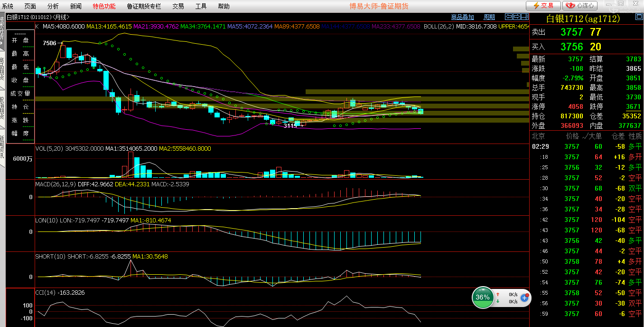
Task: Open the 商品叠加 overlay link
Action: (x=462, y=18)
